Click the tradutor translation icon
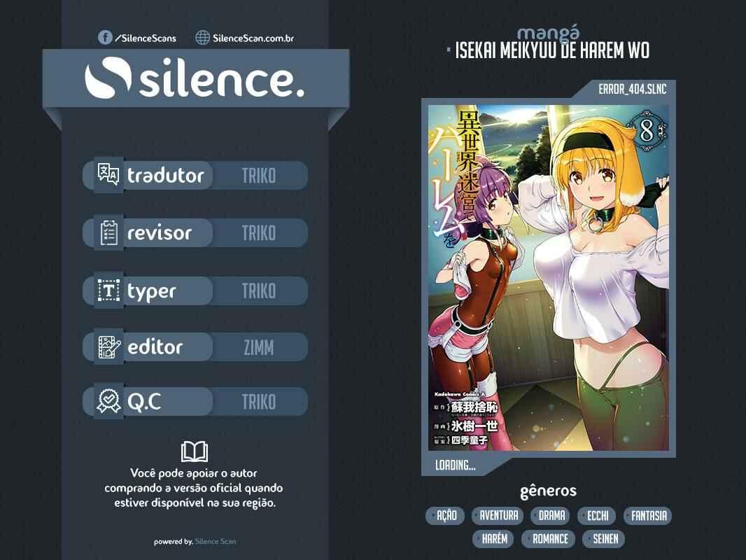746x560 pixels. 108,175
